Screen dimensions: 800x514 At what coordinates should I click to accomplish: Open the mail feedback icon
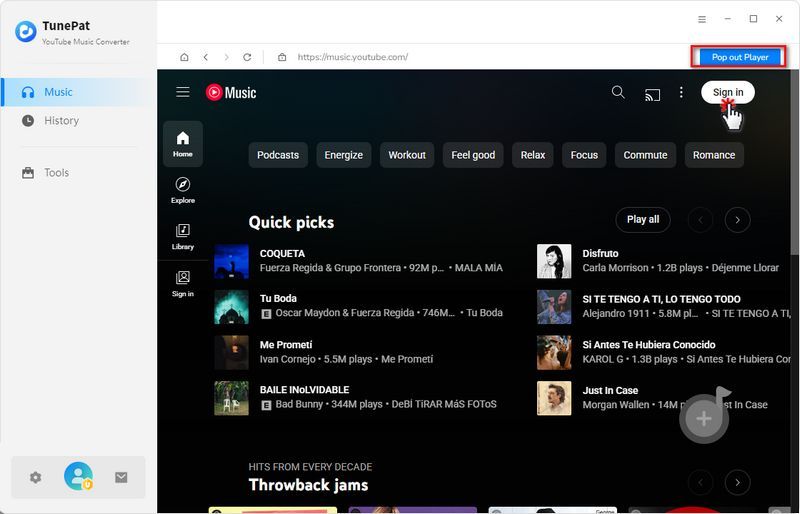click(121, 477)
